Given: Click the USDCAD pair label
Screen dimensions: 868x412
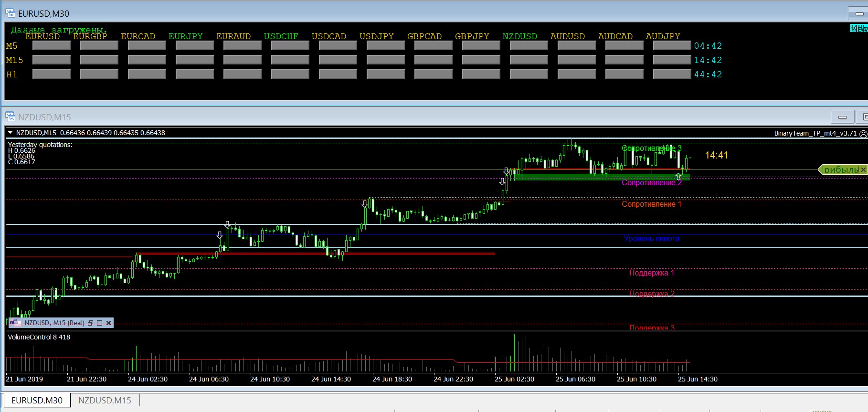Looking at the screenshot, I should [329, 36].
